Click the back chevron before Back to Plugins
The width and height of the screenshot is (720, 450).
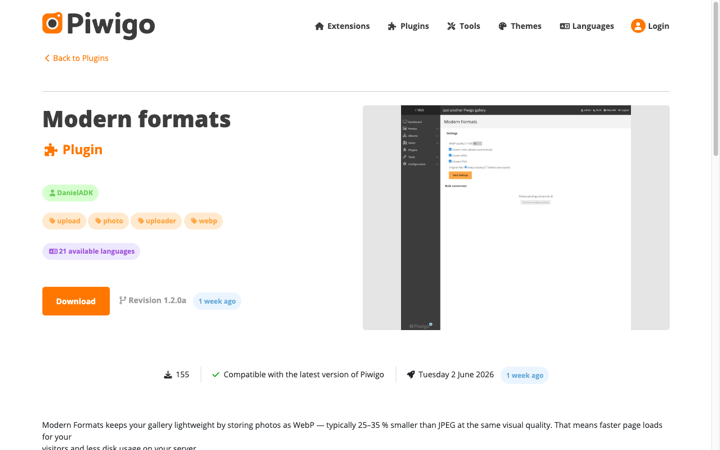click(46, 58)
